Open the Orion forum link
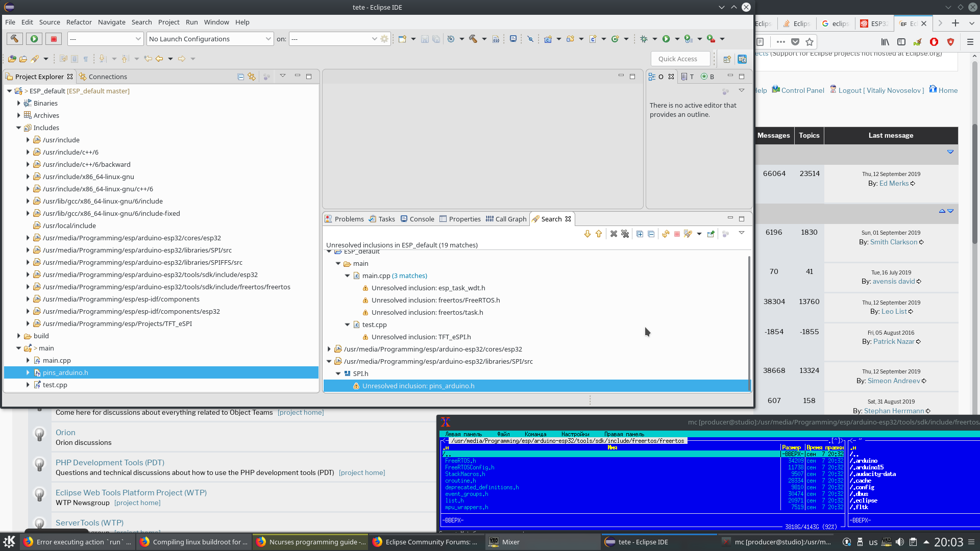 point(65,432)
